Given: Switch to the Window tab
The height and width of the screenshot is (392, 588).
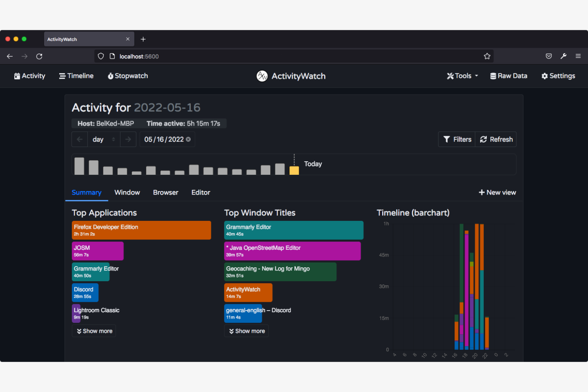Looking at the screenshot, I should (127, 193).
